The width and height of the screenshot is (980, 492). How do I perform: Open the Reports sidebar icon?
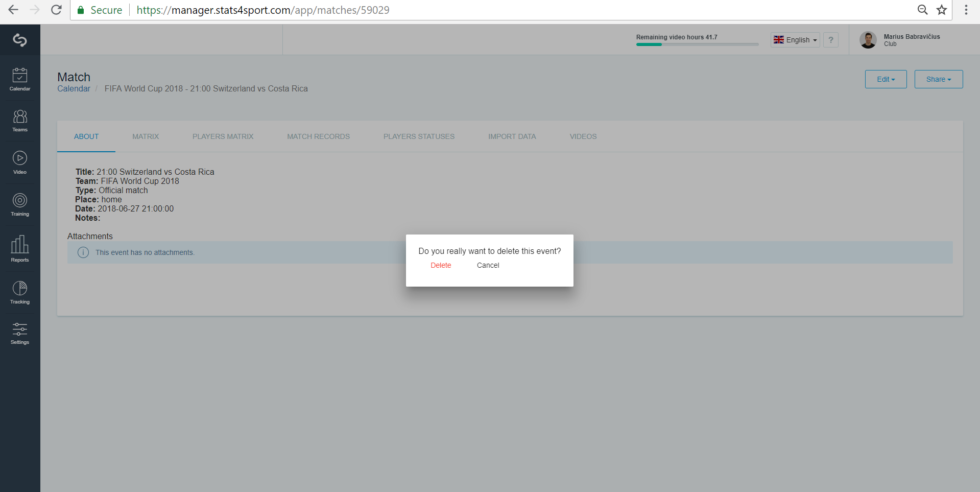(x=20, y=249)
